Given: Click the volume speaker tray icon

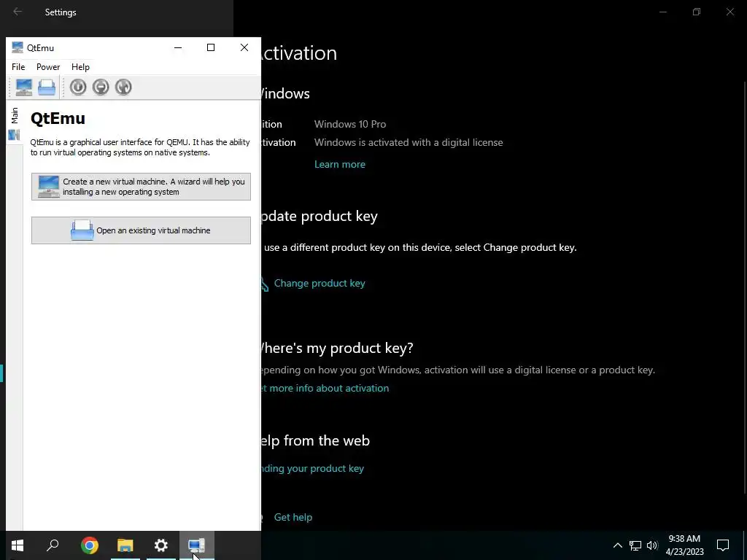Looking at the screenshot, I should point(652,545).
